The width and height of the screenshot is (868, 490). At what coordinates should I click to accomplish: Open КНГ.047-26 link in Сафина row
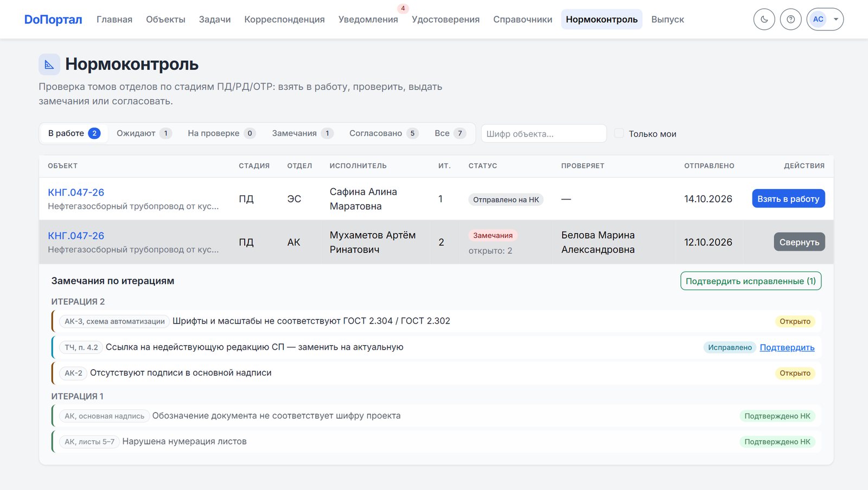76,192
